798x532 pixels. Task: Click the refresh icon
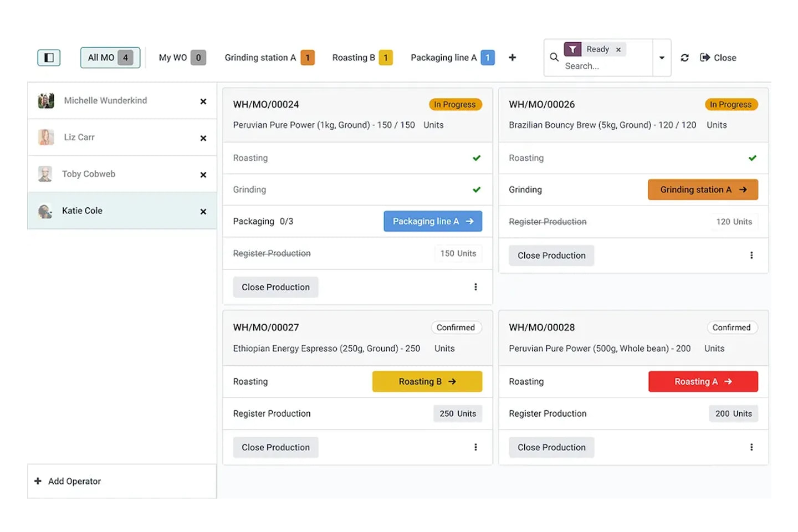(685, 58)
